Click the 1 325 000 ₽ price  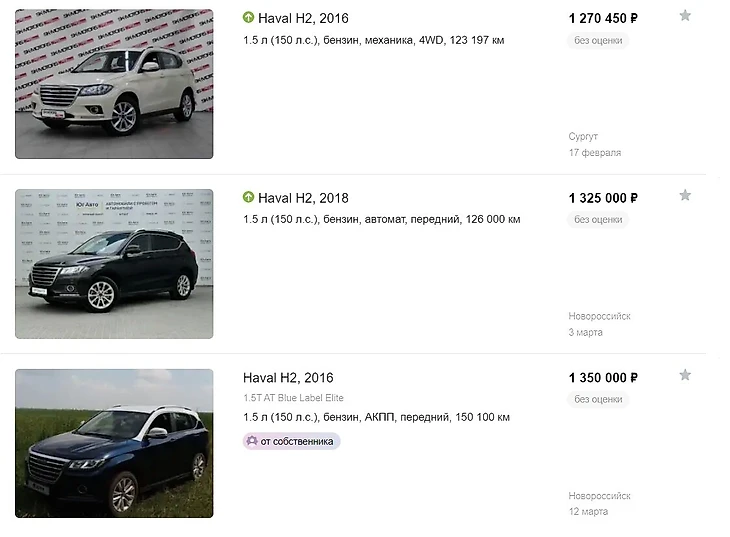point(603,198)
